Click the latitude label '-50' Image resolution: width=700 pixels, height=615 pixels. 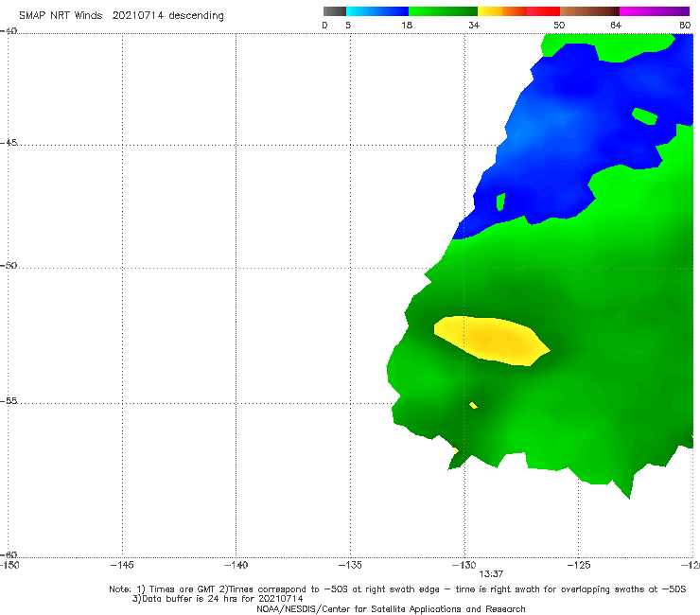9,265
